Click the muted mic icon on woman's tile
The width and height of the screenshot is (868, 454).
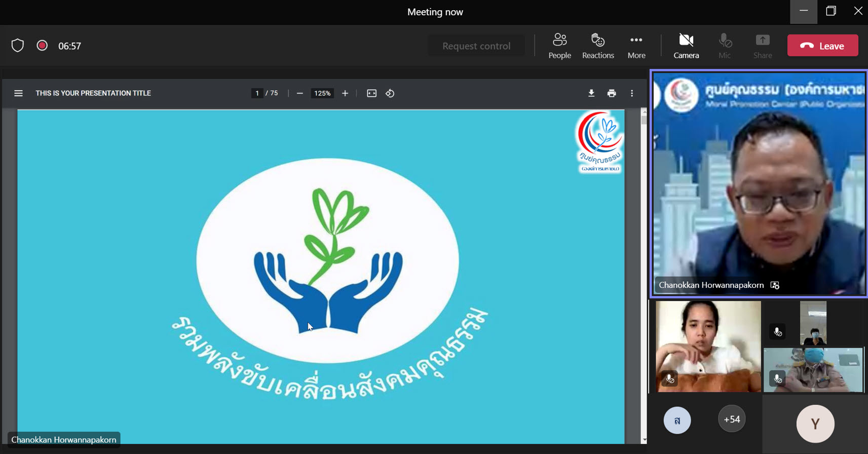pos(669,379)
